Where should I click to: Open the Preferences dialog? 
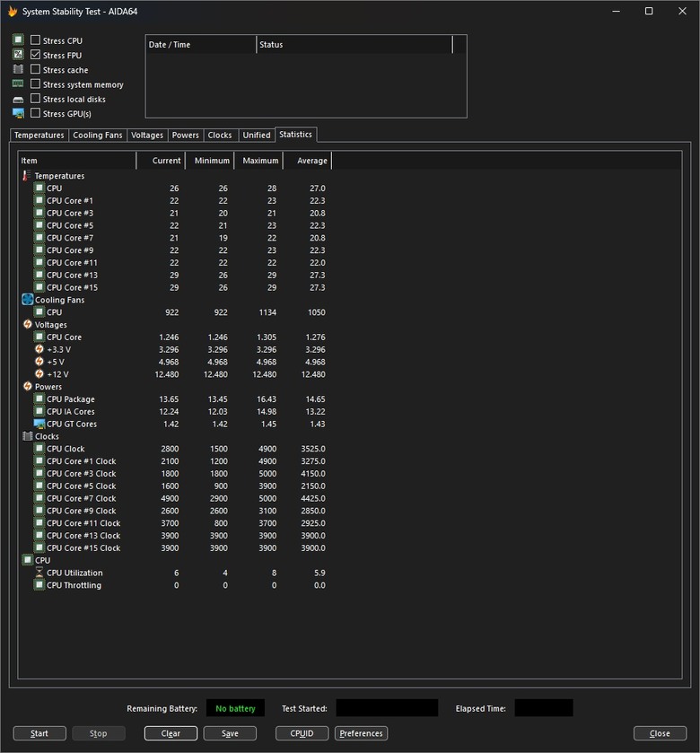click(361, 733)
